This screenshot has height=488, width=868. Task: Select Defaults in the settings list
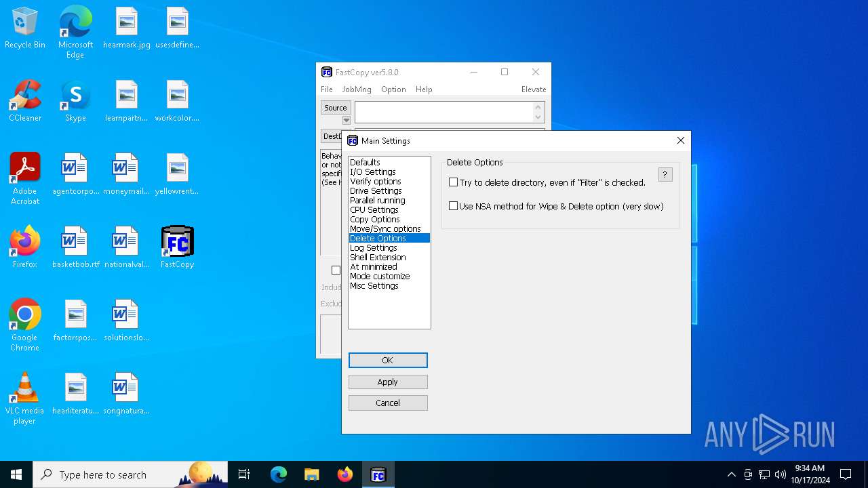click(x=389, y=162)
